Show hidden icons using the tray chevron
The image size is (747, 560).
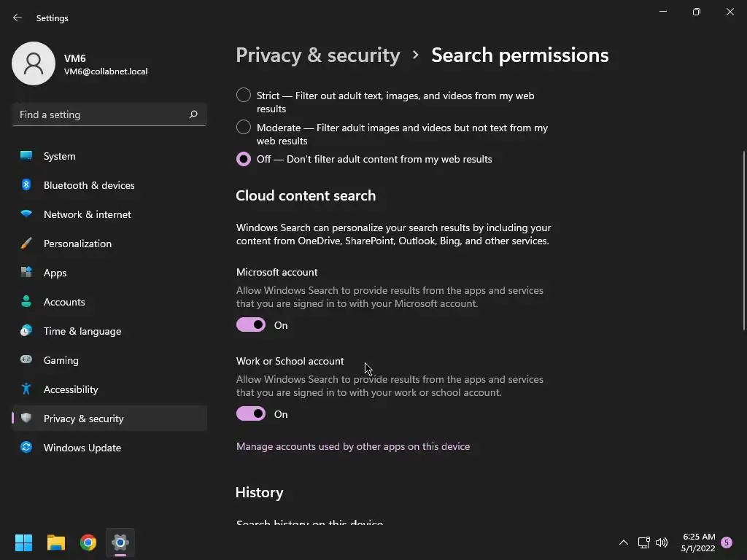(624, 542)
